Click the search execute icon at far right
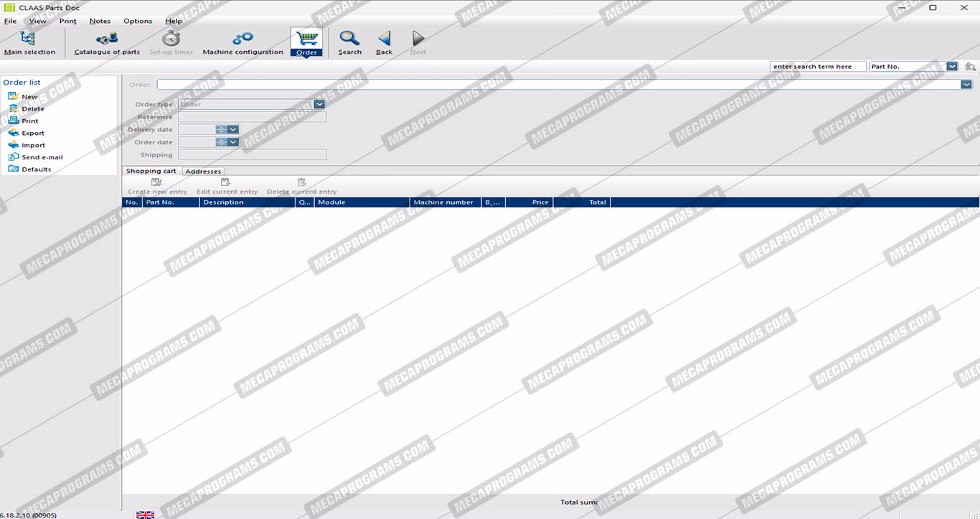Viewport: 980px width, 519px height. pyautogui.click(x=970, y=67)
